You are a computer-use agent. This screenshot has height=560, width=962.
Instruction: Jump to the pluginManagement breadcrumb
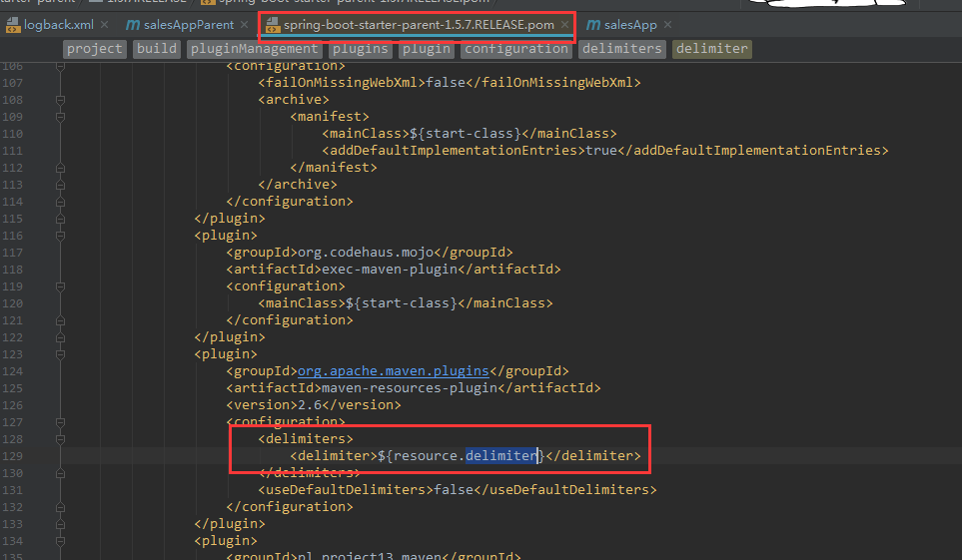(254, 49)
